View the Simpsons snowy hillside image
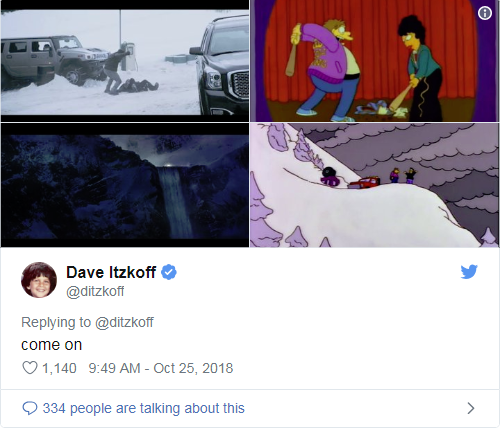This screenshot has height=436, width=501. [x=375, y=185]
